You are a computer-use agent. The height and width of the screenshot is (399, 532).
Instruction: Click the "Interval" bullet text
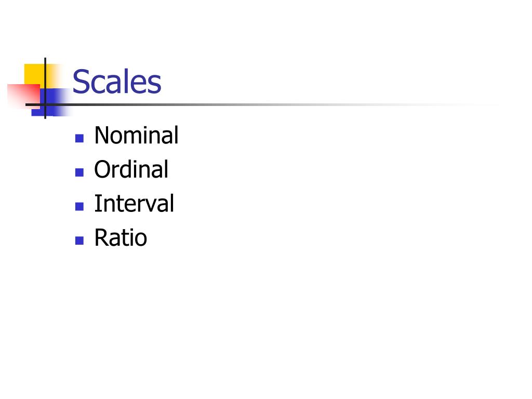[x=134, y=204]
